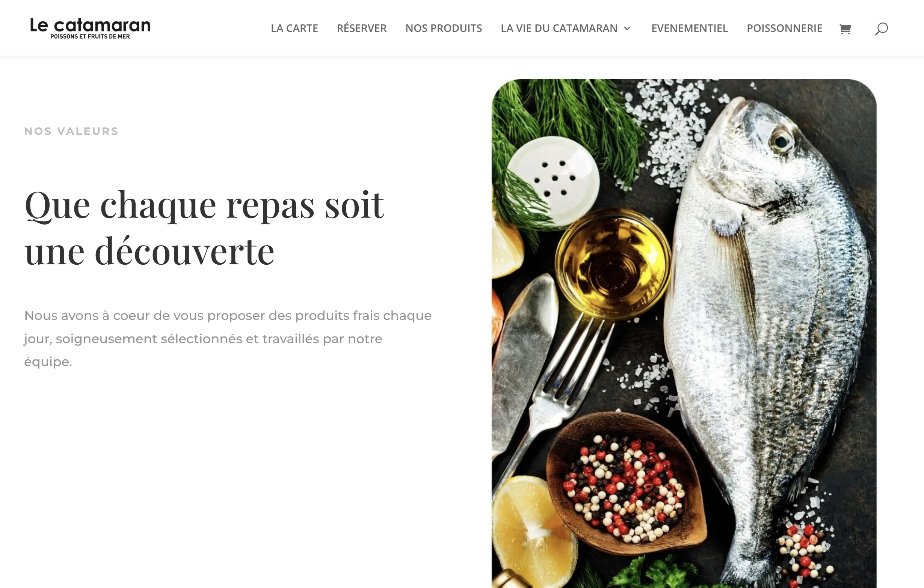This screenshot has height=588, width=924.
Task: Click the NOS VALEURS label
Action: pos(71,131)
